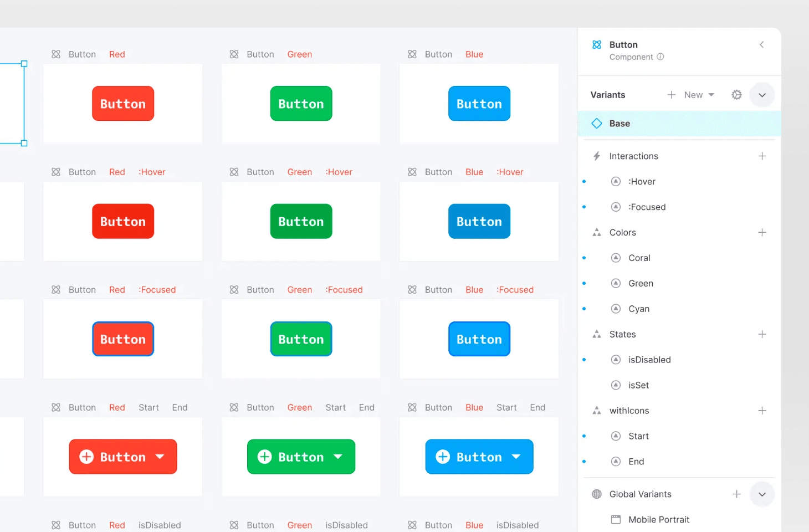Click the green Button with Start End icons

[x=301, y=457]
